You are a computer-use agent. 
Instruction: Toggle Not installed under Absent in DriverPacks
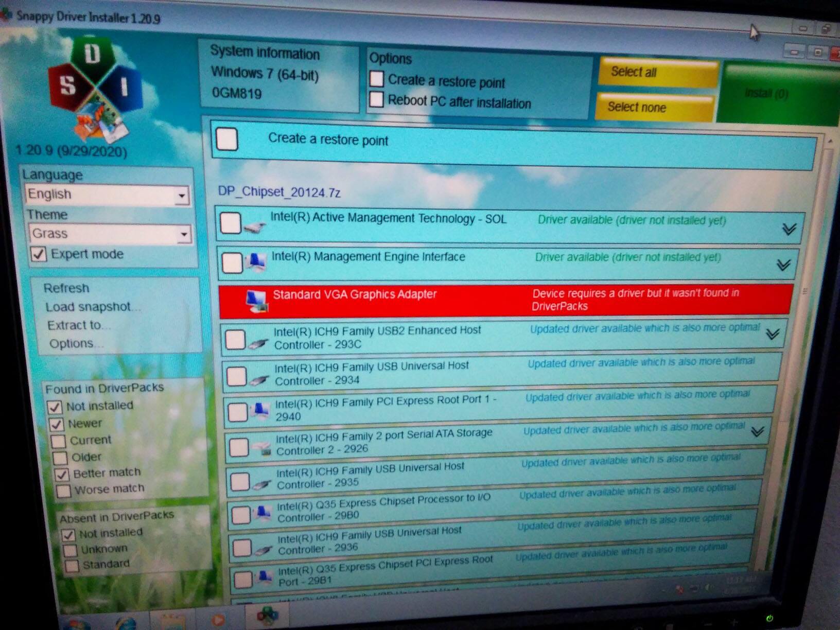68,535
